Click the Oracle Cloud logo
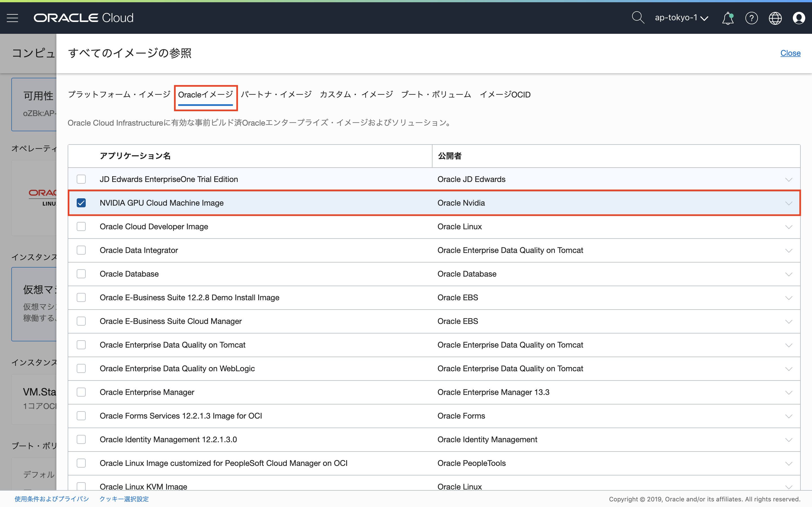The height and width of the screenshot is (507, 812). (83, 18)
